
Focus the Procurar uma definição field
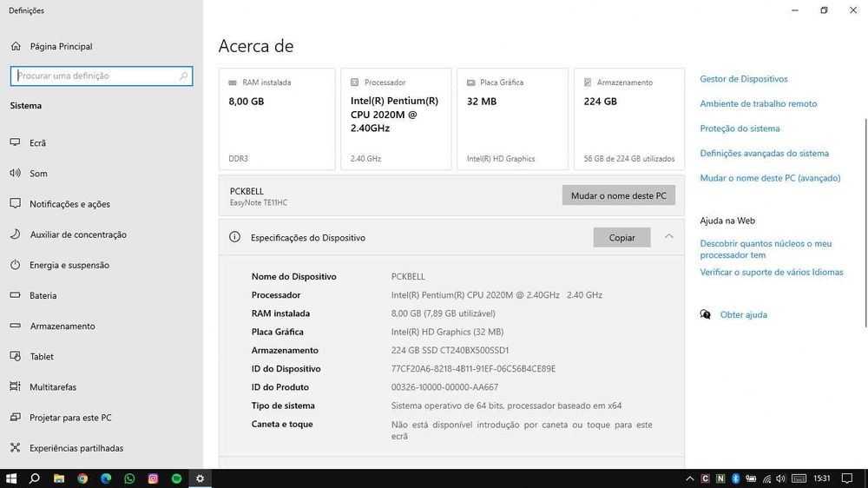coord(102,76)
